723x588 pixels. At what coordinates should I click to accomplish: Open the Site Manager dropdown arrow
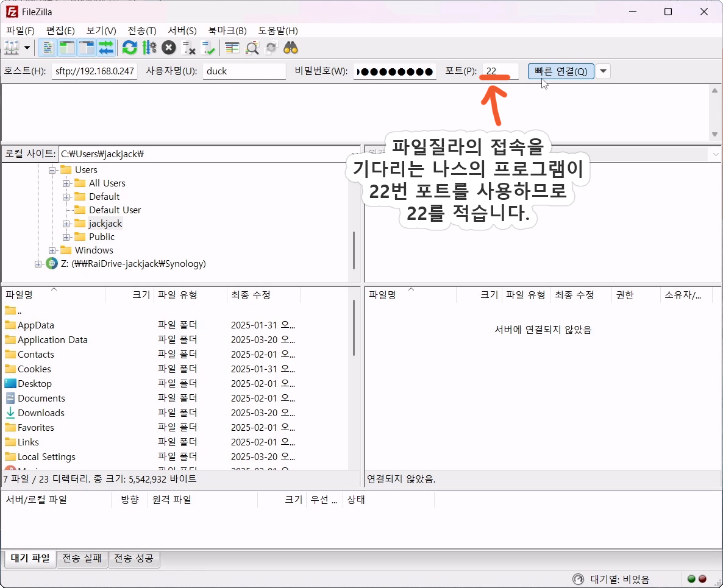click(x=27, y=48)
